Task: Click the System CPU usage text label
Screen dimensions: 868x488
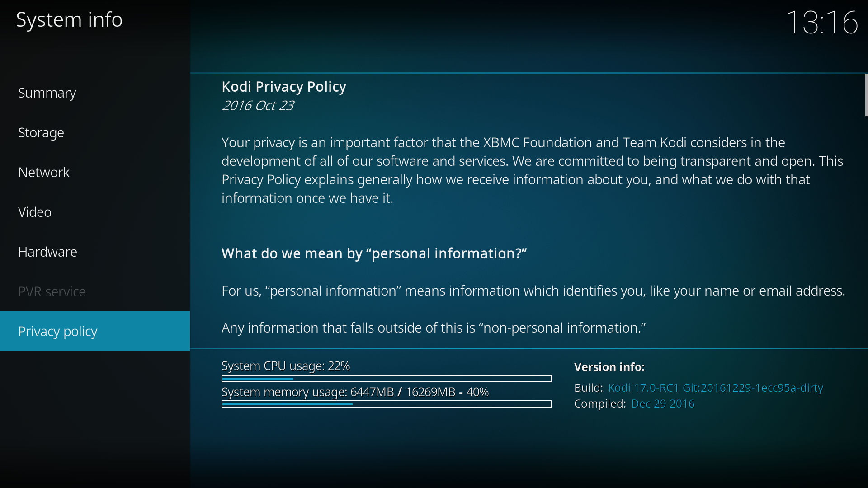Action: 286,366
